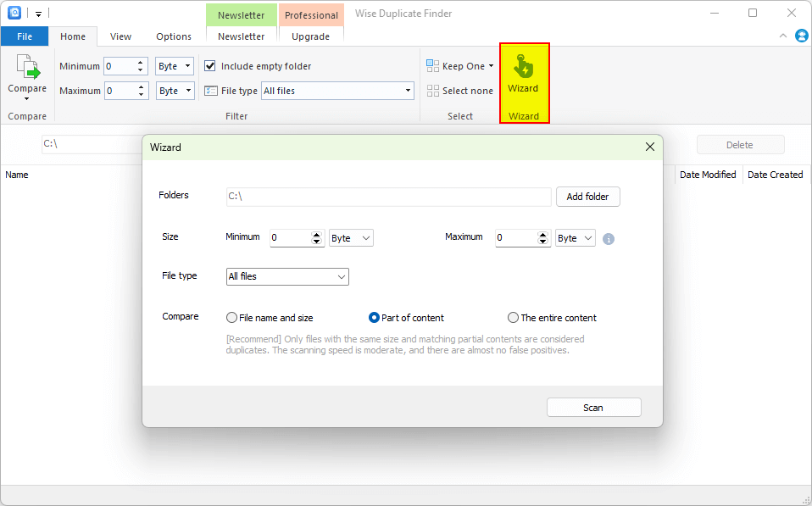Click the Name column header
Image resolution: width=812 pixels, height=506 pixels.
[x=17, y=175]
